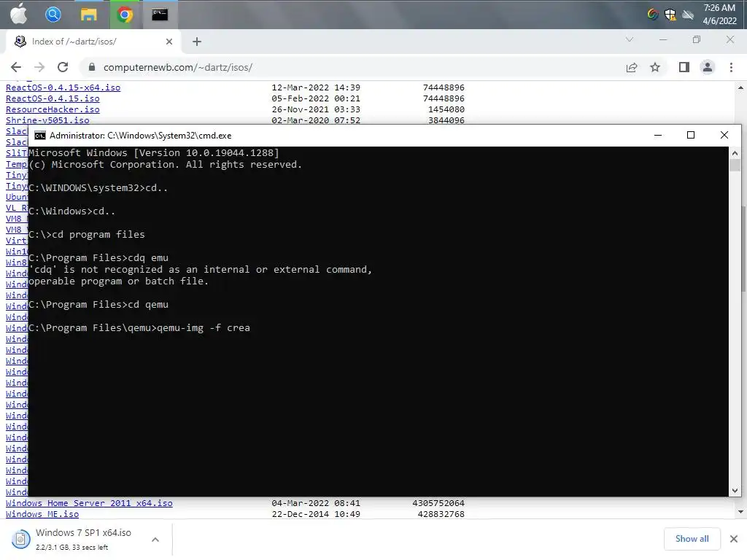Image resolution: width=747 pixels, height=560 pixels.
Task: Check the cloud sync tray icon
Action: click(687, 15)
